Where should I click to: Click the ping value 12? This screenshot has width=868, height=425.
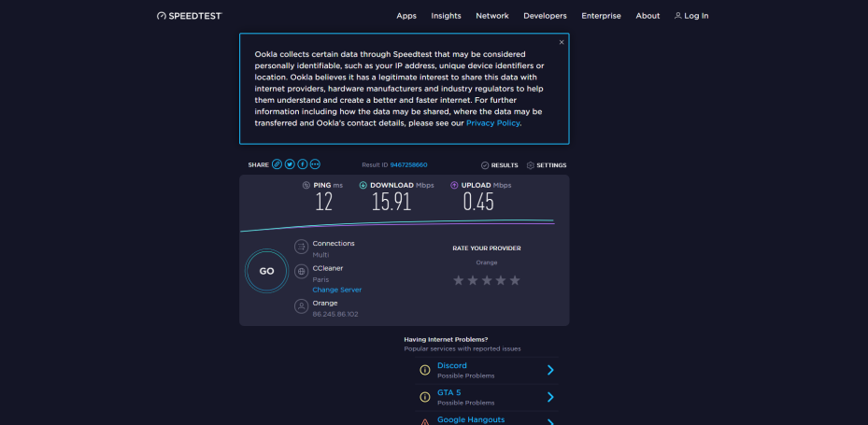(x=324, y=202)
